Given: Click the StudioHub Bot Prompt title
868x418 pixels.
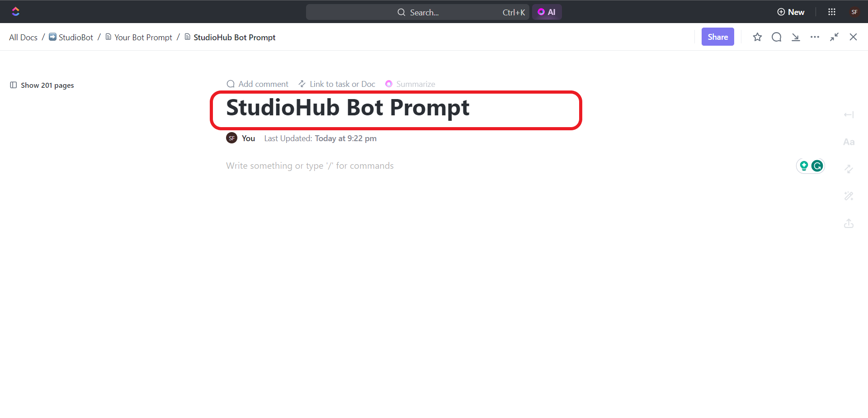Looking at the screenshot, I should click(x=348, y=108).
